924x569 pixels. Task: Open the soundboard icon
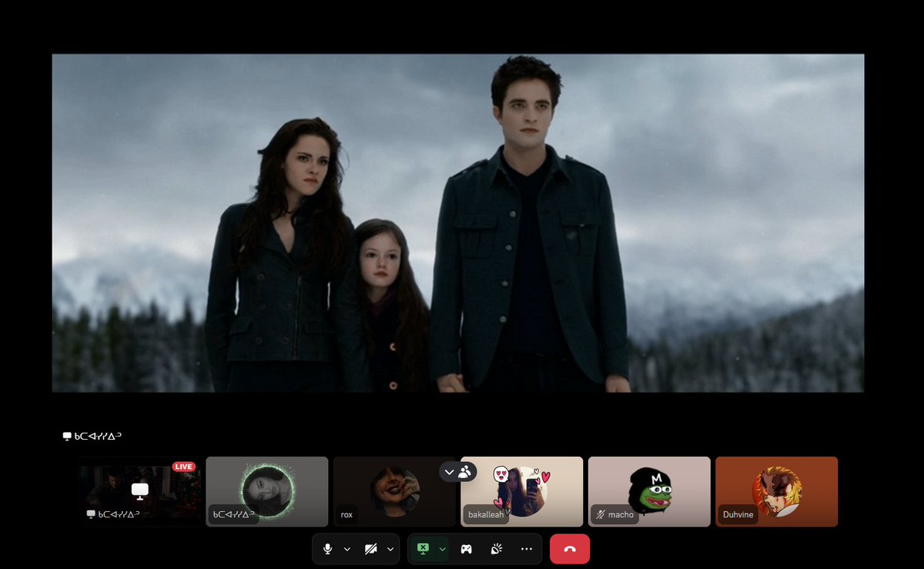click(x=497, y=549)
